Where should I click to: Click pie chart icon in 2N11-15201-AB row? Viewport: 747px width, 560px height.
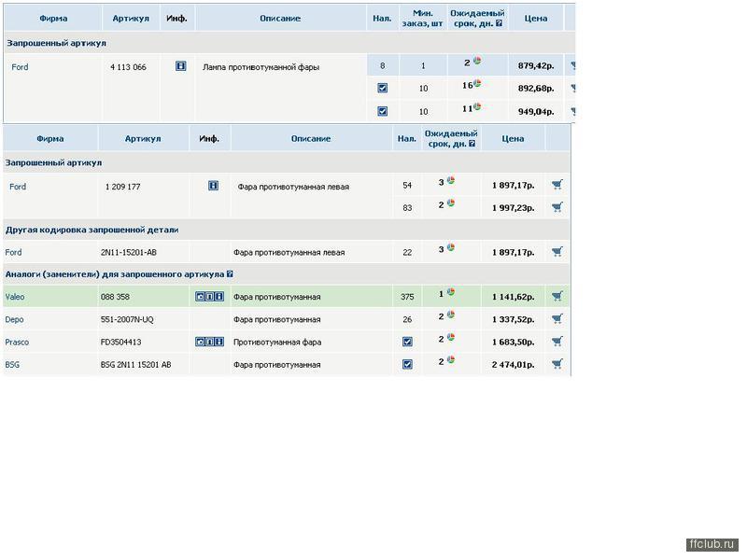click(x=451, y=247)
